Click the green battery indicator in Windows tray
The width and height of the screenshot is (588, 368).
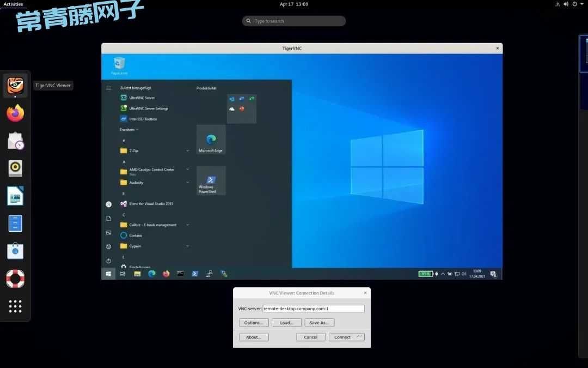click(x=426, y=274)
